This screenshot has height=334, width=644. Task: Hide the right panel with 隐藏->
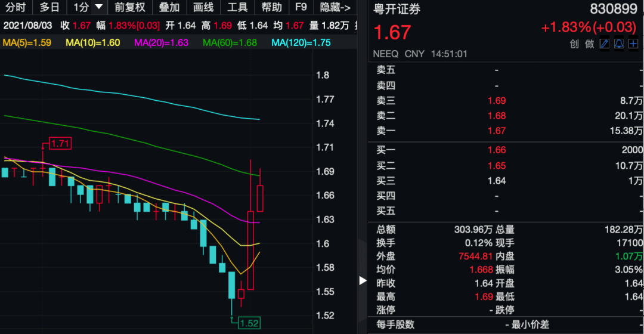335,7
